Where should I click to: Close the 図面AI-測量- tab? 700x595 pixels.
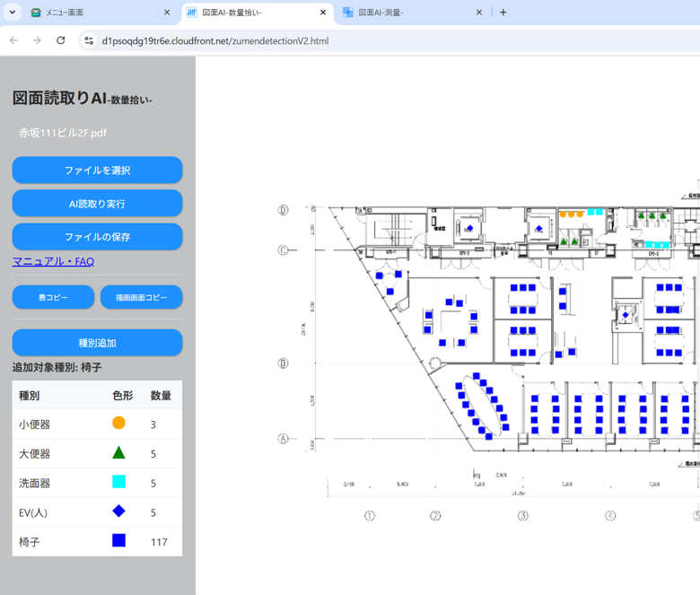pyautogui.click(x=479, y=13)
